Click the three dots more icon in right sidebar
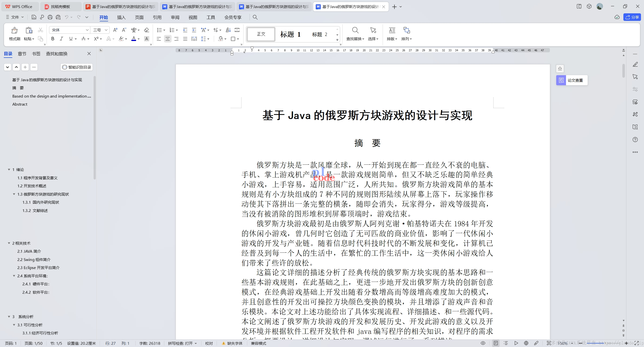The height and width of the screenshot is (347, 644). tap(635, 152)
